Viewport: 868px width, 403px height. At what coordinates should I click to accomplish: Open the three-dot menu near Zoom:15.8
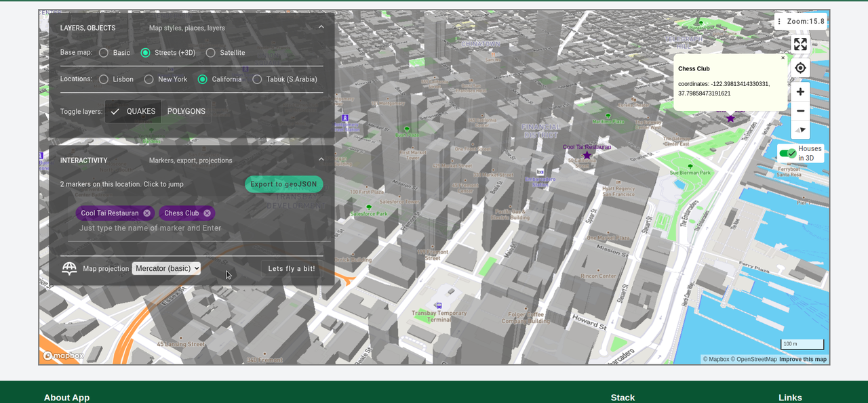[x=778, y=21]
